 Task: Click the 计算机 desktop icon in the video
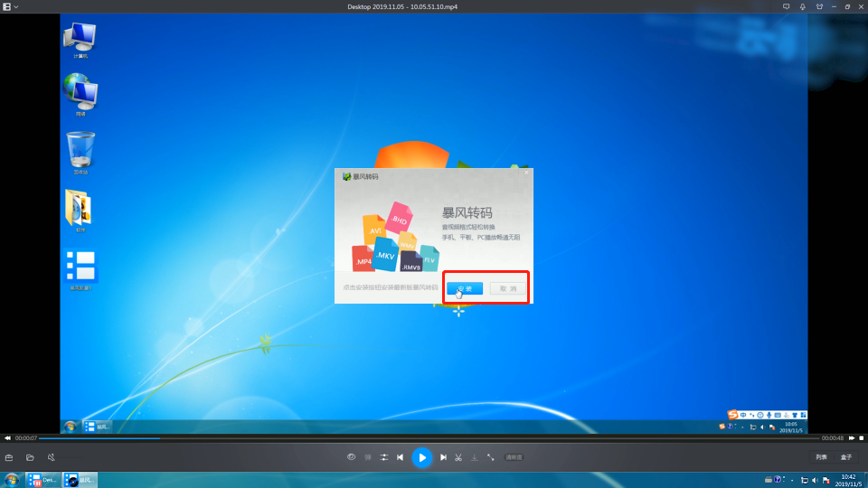(80, 41)
